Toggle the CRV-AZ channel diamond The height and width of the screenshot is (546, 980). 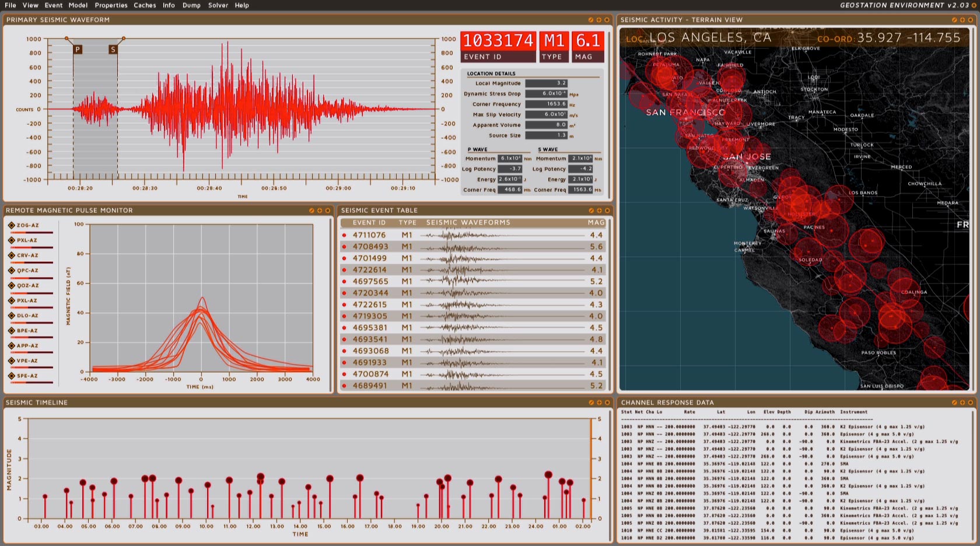[12, 256]
